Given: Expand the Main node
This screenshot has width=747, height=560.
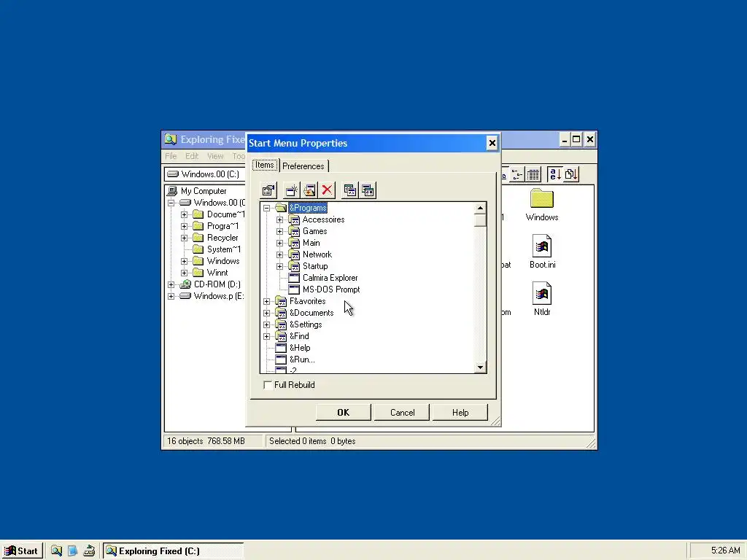Looking at the screenshot, I should 280,243.
